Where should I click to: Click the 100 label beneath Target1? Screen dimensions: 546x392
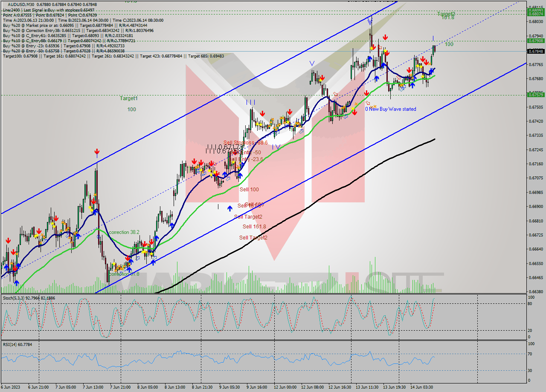131,110
